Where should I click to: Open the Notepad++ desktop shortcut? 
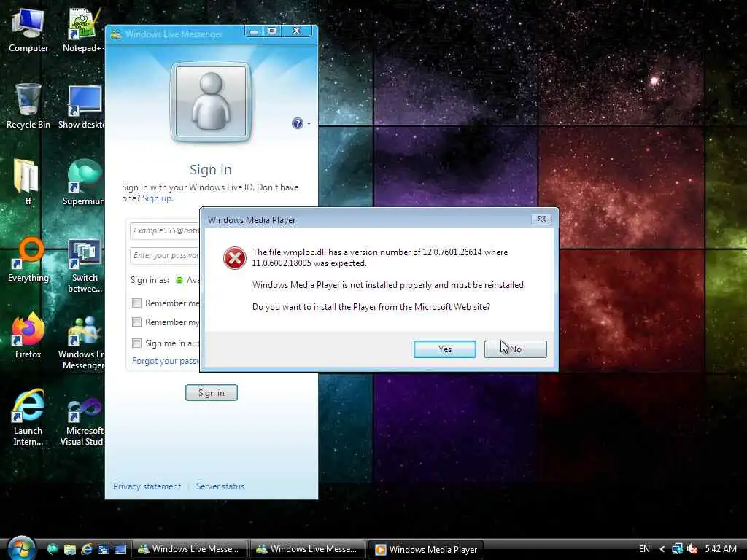coord(83,29)
